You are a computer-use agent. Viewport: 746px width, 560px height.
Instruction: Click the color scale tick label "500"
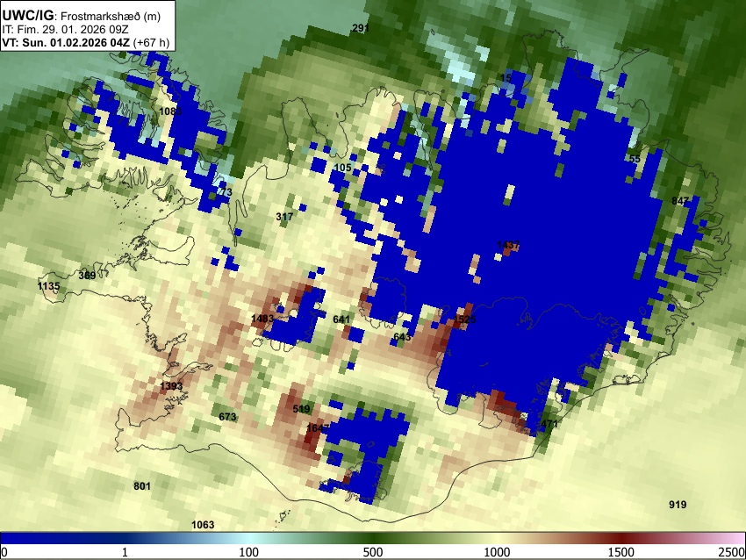[373, 552]
